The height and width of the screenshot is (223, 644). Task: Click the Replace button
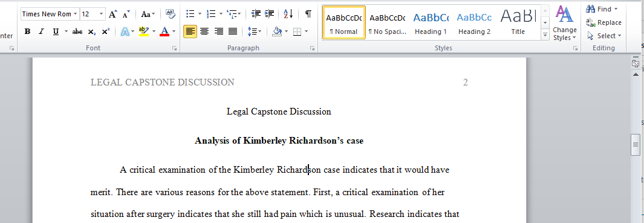click(603, 22)
